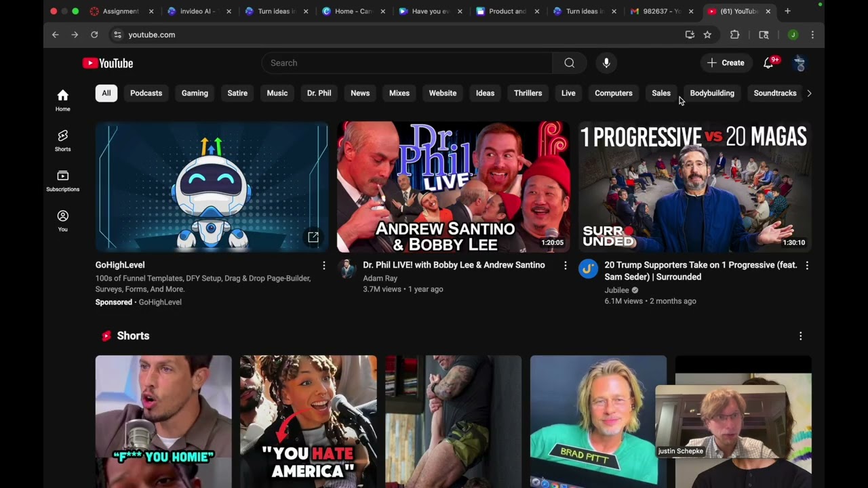The height and width of the screenshot is (488, 868).
Task: Open Subscriptions in the sidebar
Action: click(63, 181)
